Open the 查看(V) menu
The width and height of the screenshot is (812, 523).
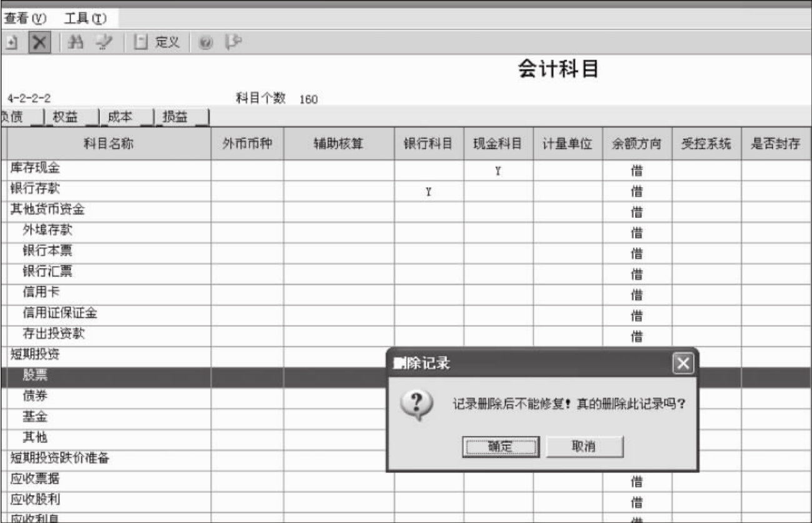(x=26, y=18)
